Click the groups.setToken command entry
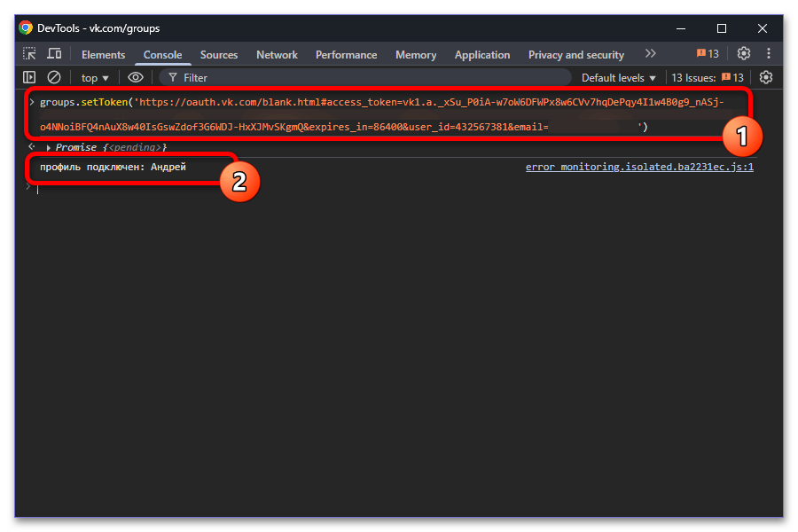This screenshot has height=532, width=798. click(381, 114)
